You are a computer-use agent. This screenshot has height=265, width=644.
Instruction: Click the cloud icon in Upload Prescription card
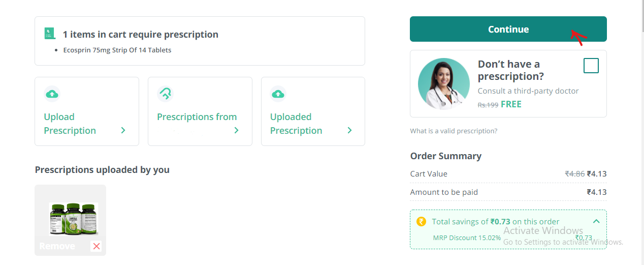point(51,94)
